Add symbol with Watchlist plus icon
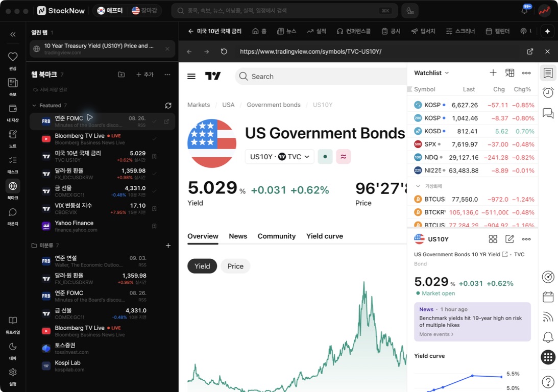 coord(493,72)
